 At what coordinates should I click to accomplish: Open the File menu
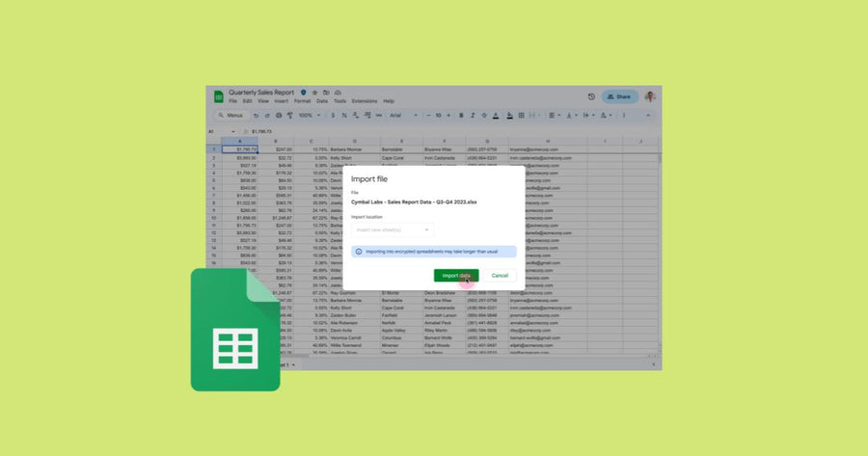[x=233, y=101]
